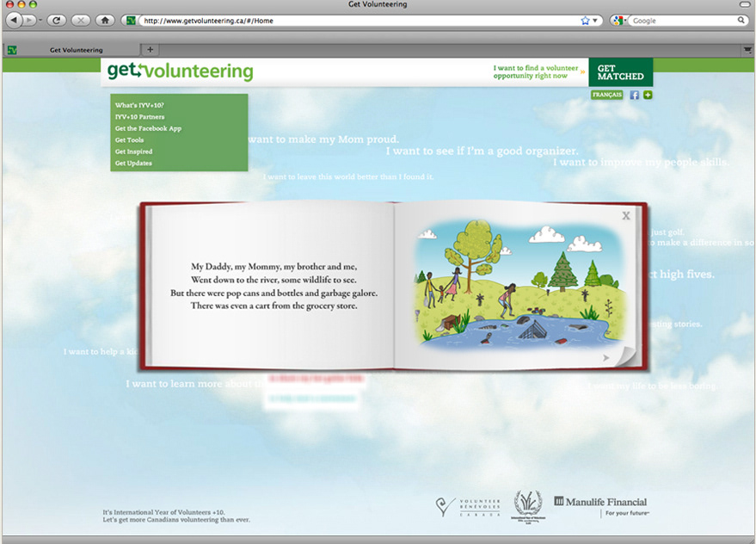Turn to next page with the arrow
This screenshot has width=756, height=544.
click(x=606, y=358)
